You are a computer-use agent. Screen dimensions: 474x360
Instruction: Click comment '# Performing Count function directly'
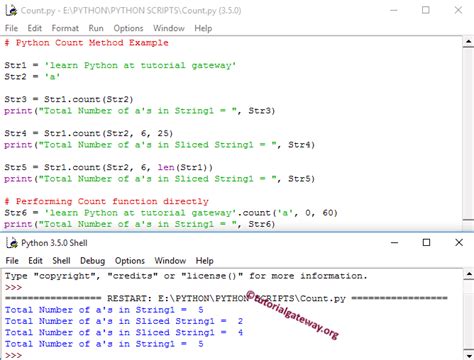(106, 201)
